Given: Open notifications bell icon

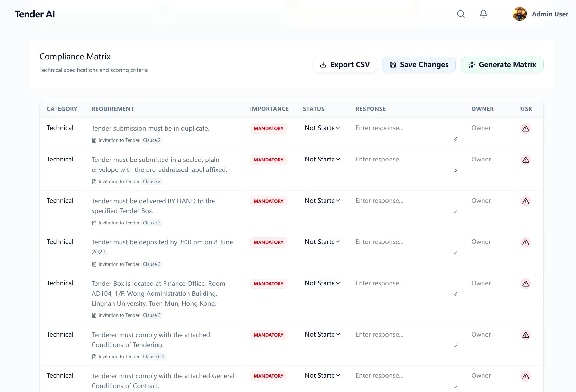Looking at the screenshot, I should click(483, 14).
